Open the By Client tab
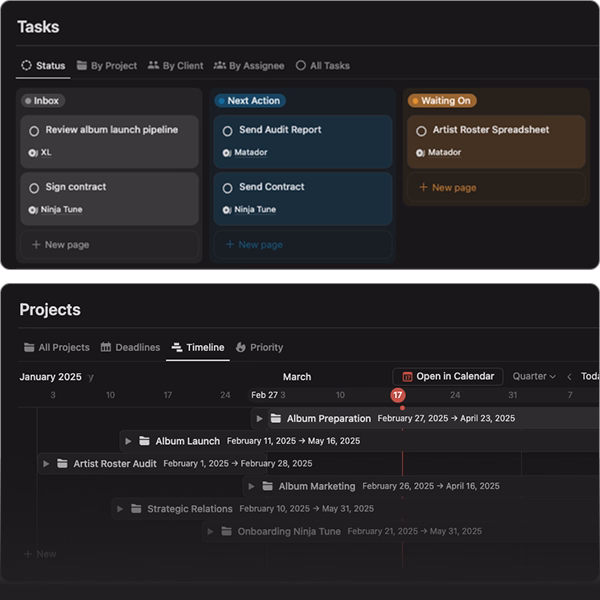The width and height of the screenshot is (600, 600). pos(176,66)
